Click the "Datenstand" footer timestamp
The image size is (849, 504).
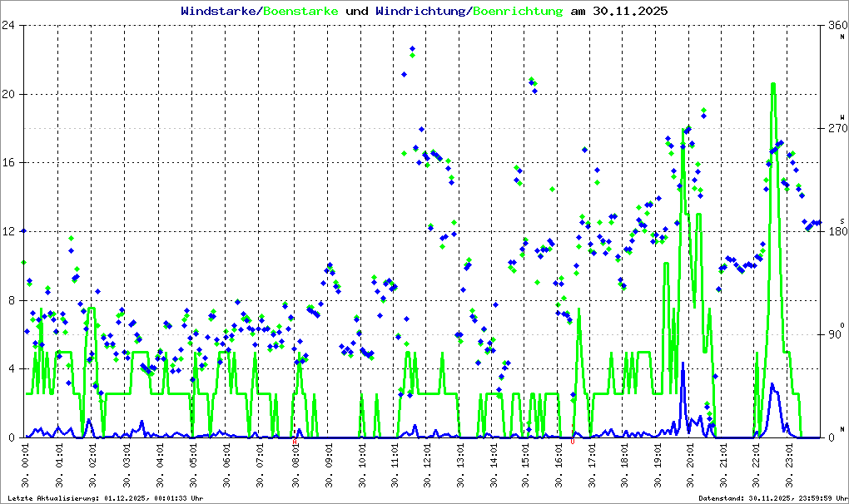[x=770, y=497]
